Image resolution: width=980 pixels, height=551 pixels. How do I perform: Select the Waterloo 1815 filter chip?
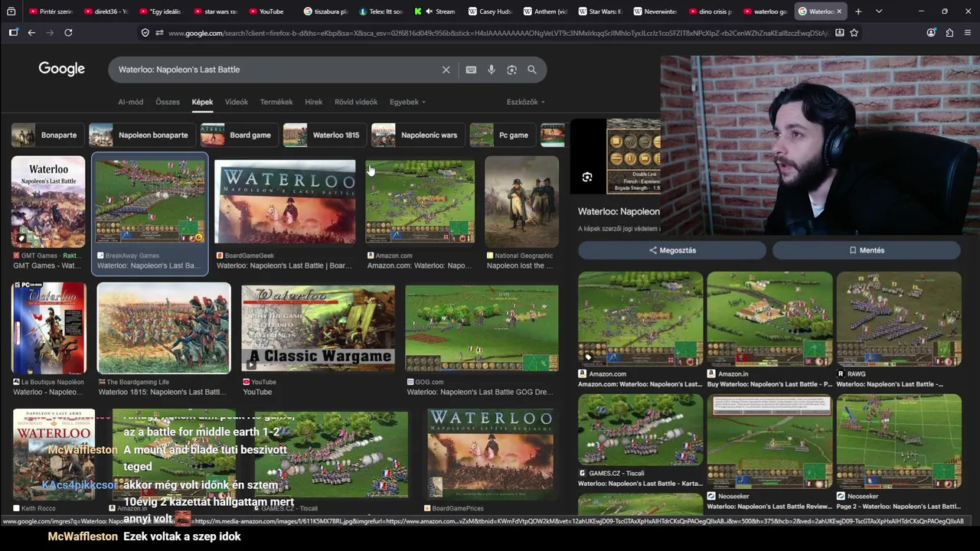pos(324,135)
